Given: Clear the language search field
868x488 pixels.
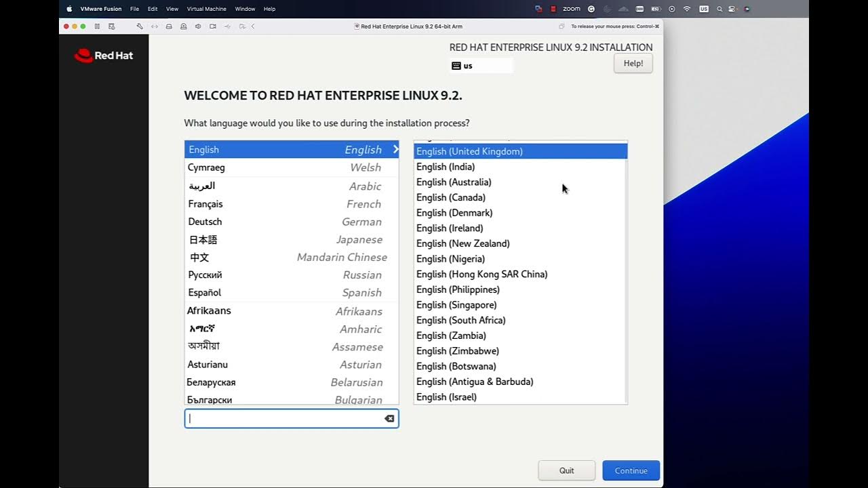Looking at the screenshot, I should [x=389, y=419].
